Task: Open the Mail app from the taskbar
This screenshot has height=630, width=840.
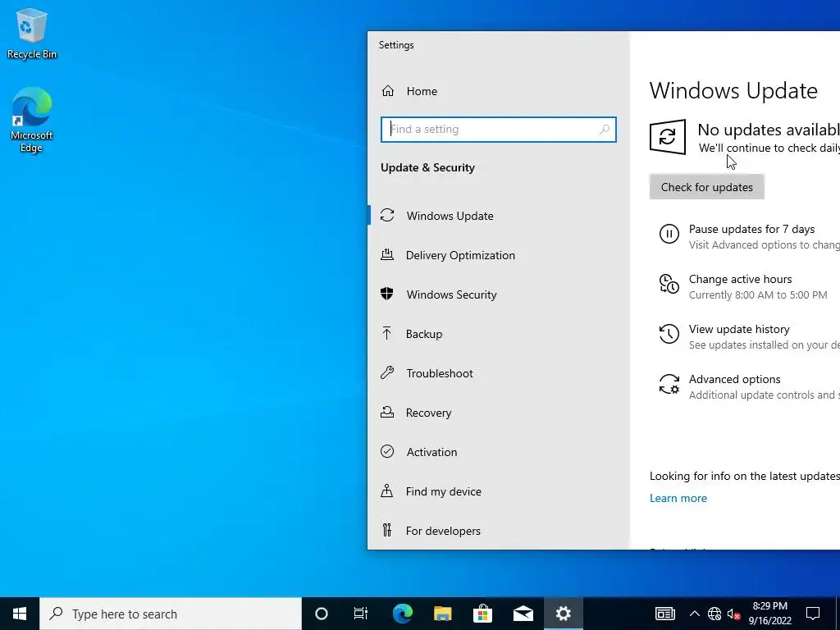Action: 523,614
